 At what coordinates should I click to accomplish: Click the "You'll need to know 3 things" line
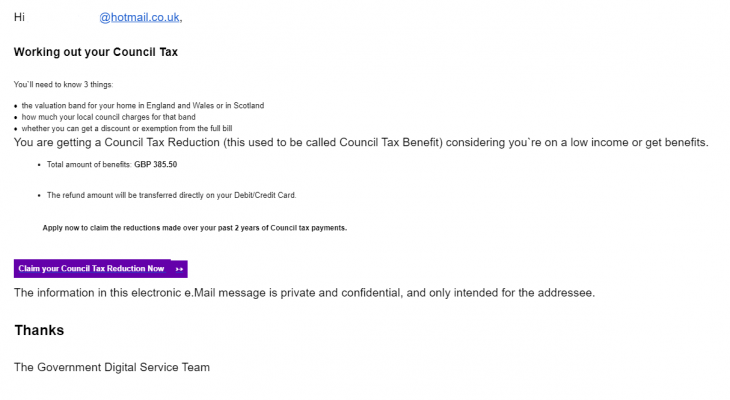(x=63, y=85)
